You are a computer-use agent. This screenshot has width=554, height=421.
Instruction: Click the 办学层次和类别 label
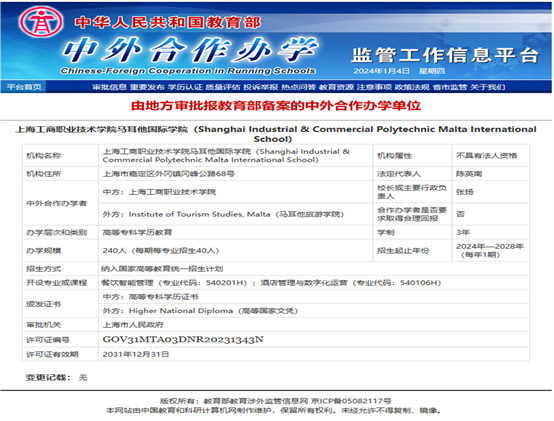point(57,232)
